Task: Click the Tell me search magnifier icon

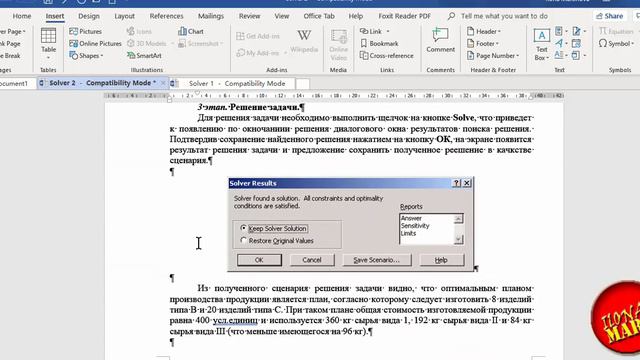Action: (x=451, y=16)
